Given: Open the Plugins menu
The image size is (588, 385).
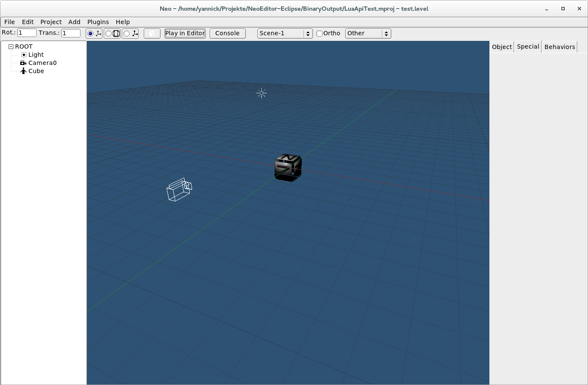Looking at the screenshot, I should [98, 22].
